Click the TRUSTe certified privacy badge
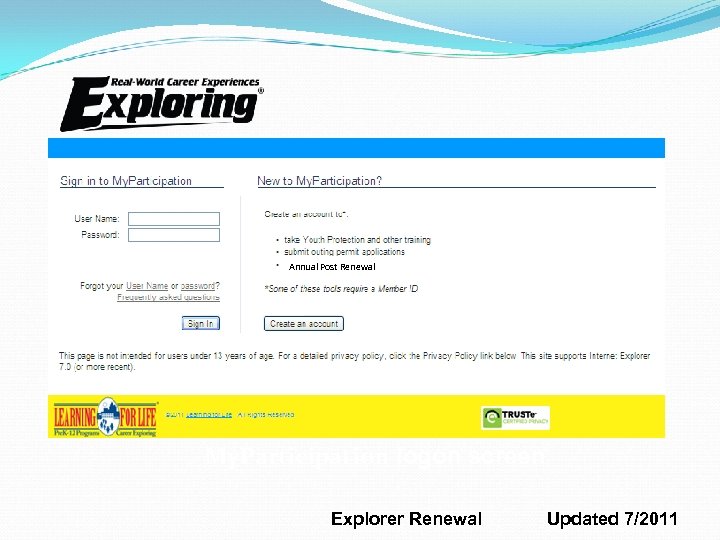This screenshot has width=720, height=540. 515,417
